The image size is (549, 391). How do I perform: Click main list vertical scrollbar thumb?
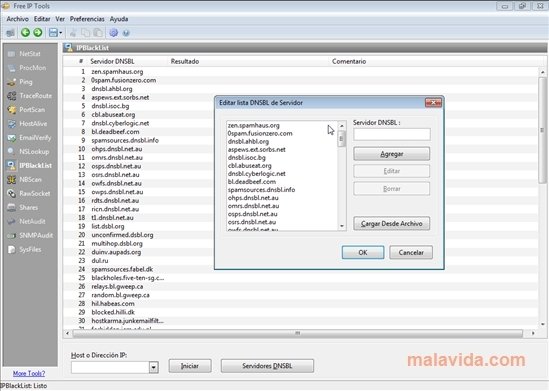coord(542,130)
